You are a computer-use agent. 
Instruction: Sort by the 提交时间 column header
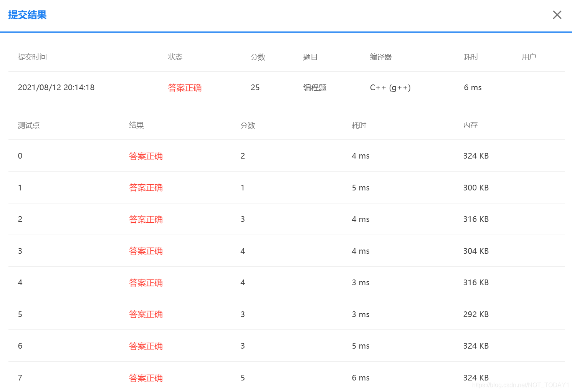point(32,57)
